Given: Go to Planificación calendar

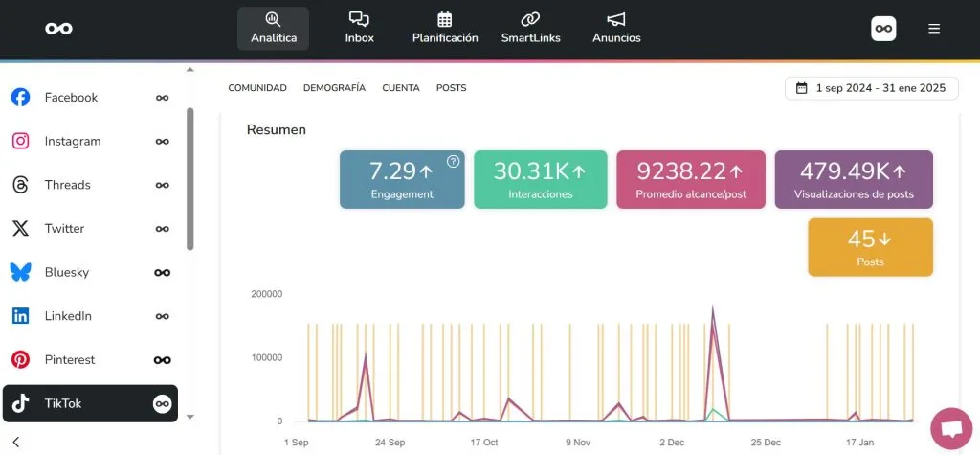Looking at the screenshot, I should click(444, 28).
